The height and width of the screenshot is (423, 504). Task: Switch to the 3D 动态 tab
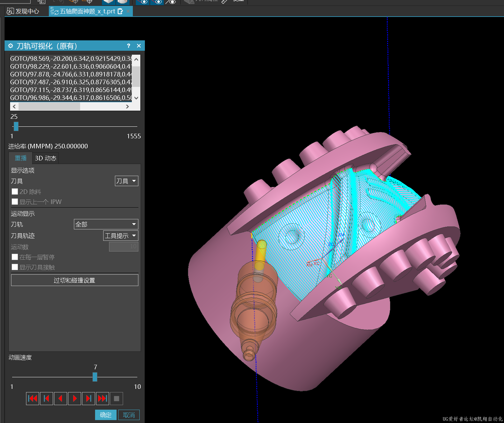(46, 158)
